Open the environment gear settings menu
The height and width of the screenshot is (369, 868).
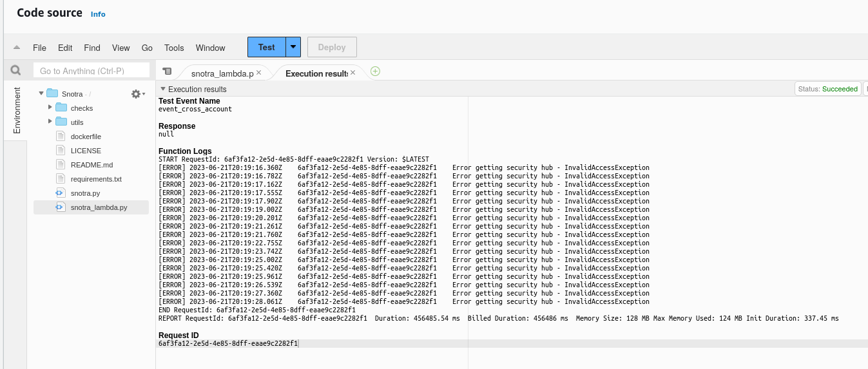click(x=137, y=94)
